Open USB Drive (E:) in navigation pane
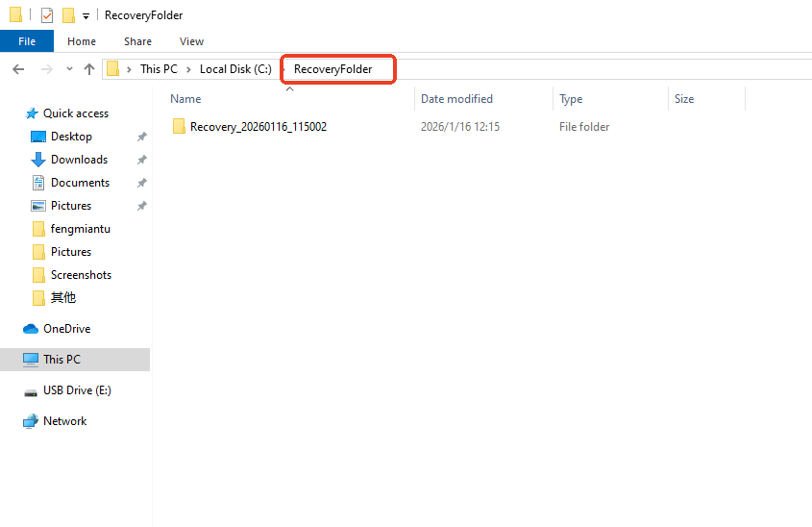This screenshot has width=812, height=527. [x=77, y=390]
